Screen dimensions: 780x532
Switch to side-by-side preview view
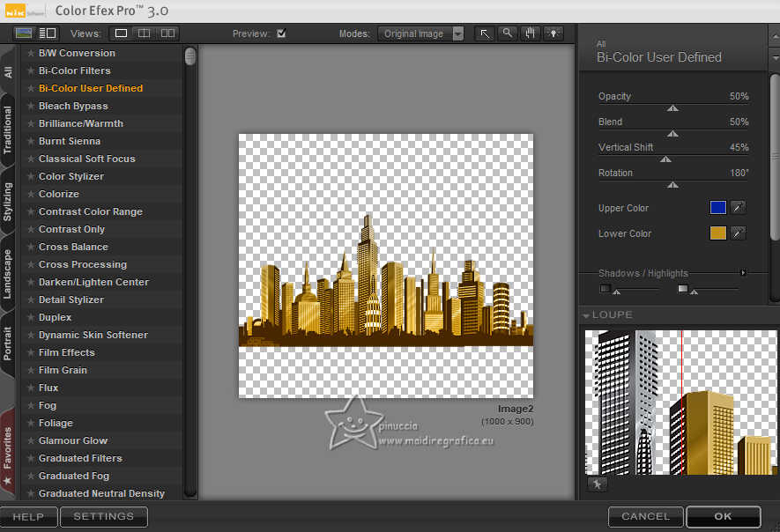167,33
